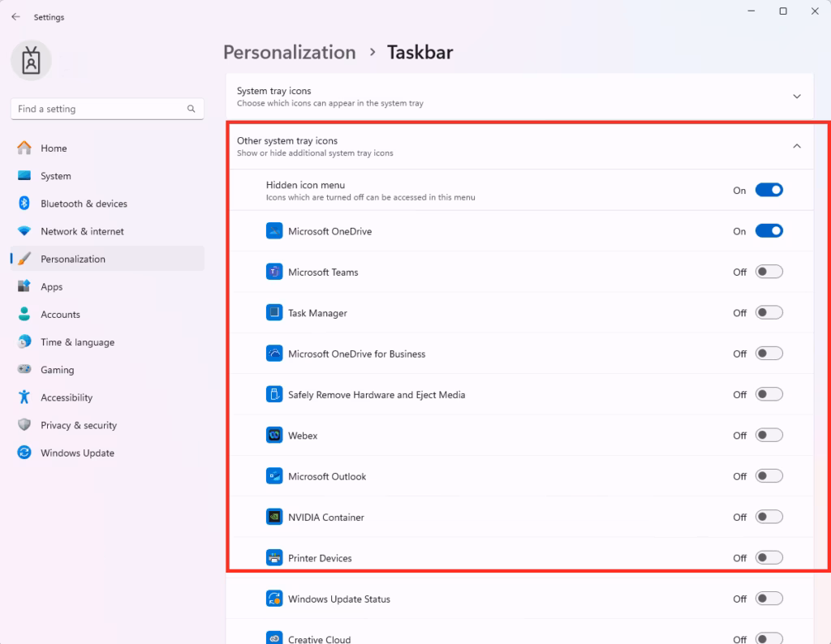Enable Creative Cloud tray switch
This screenshot has width=831, height=644.
point(769,638)
